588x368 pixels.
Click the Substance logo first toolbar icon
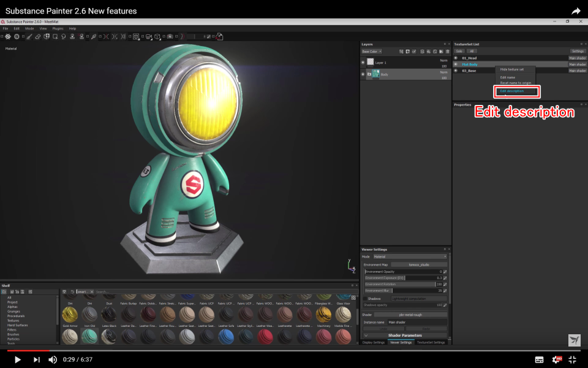tap(8, 36)
